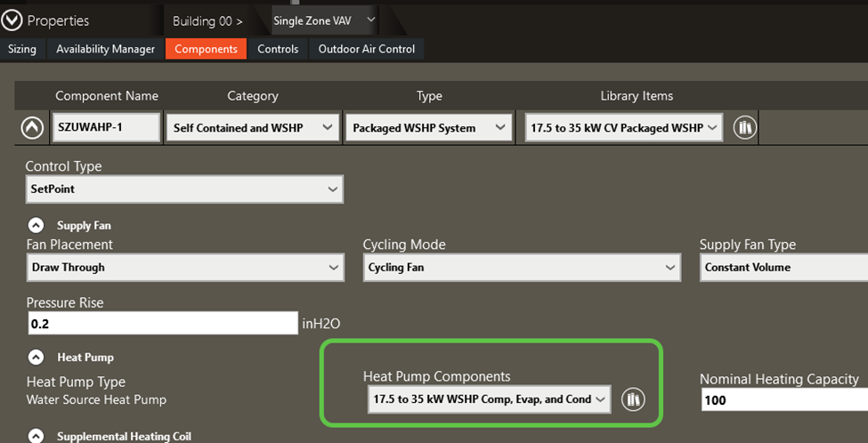868x443 pixels.
Task: Open the Cycling Mode dropdown
Action: coord(522,267)
